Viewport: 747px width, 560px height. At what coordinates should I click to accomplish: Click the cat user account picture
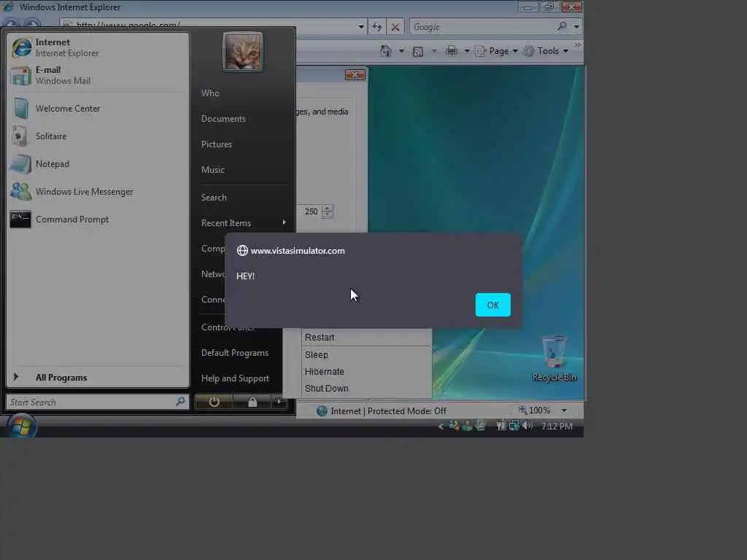(x=243, y=52)
